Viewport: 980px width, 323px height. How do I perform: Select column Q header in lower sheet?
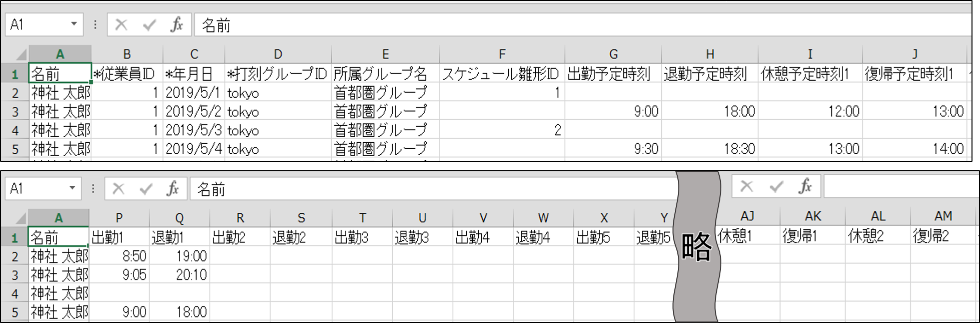180,218
